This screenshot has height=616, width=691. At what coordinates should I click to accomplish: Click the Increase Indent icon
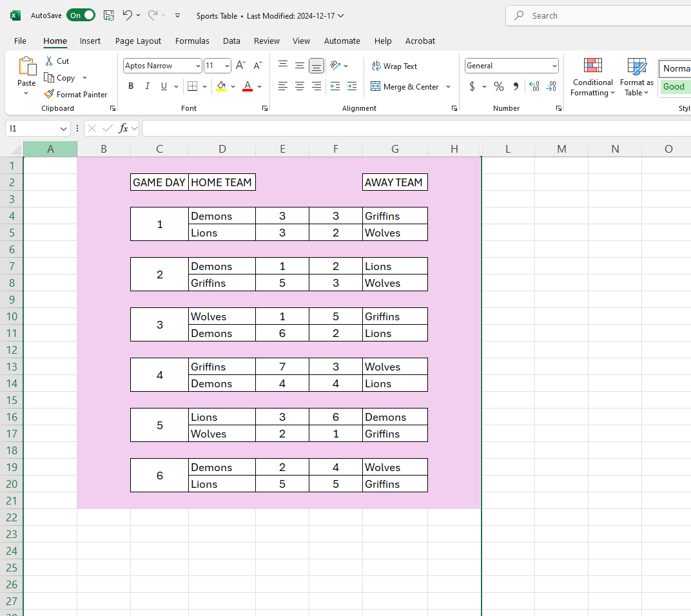click(352, 86)
